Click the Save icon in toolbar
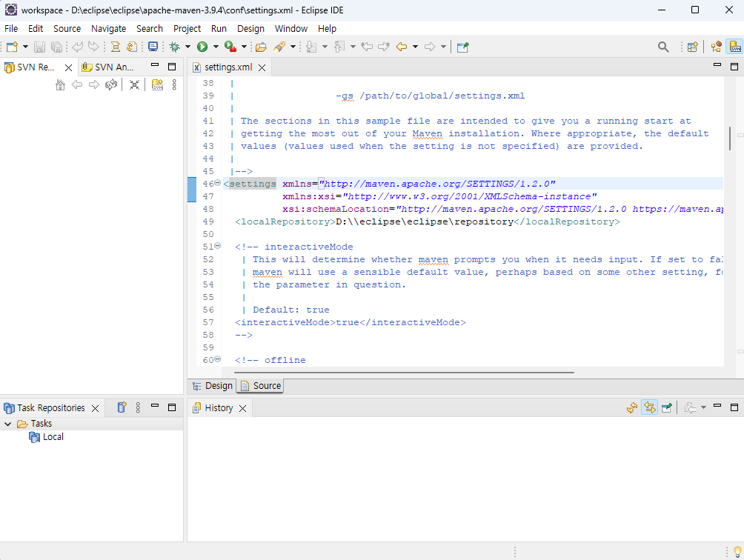Screen dimensions: 744x560 (x=39, y=47)
